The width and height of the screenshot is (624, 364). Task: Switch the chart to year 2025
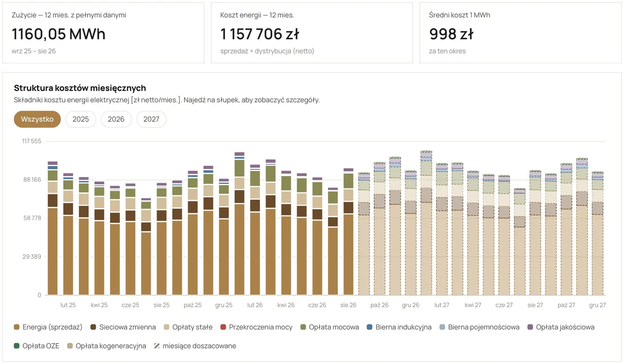[81, 119]
